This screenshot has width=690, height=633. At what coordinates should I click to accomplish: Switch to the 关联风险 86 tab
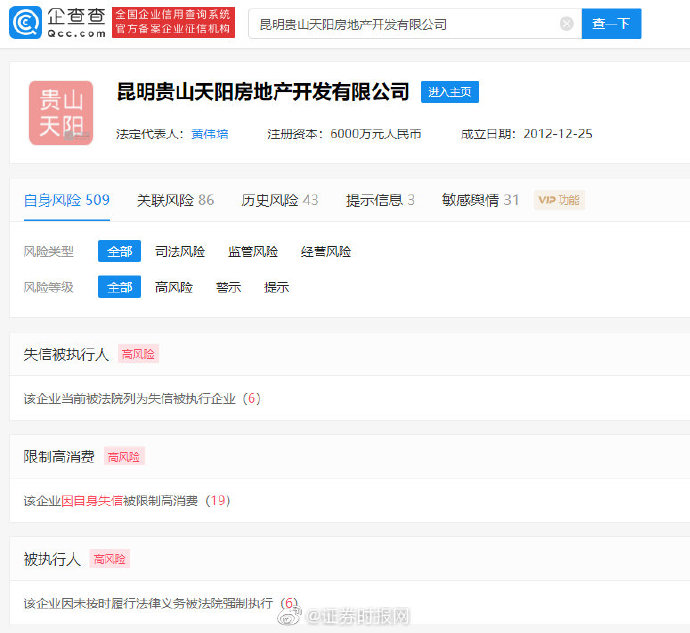tap(175, 200)
